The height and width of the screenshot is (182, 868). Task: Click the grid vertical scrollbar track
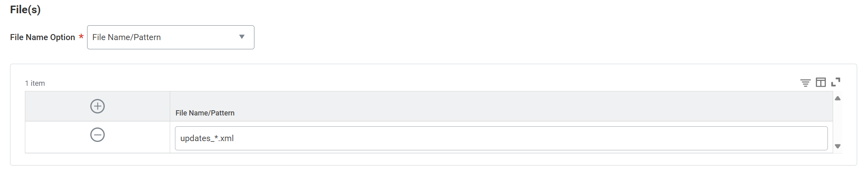[838, 122]
